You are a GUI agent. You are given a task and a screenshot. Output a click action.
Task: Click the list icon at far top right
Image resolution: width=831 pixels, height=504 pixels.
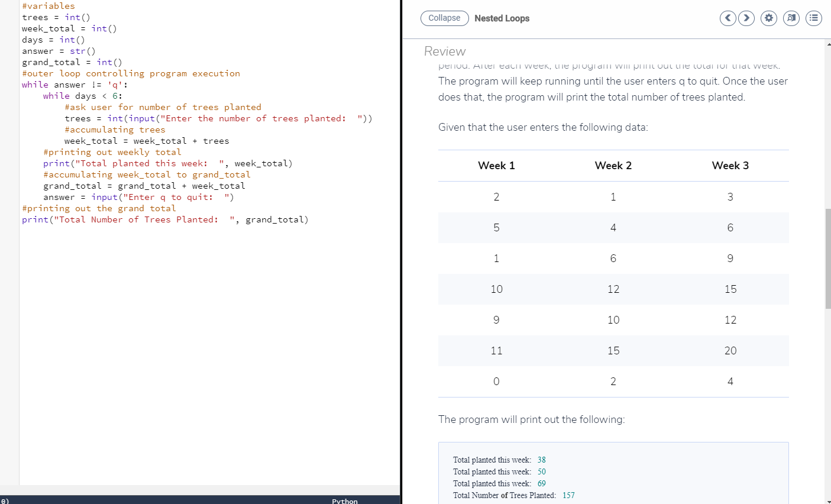coord(814,18)
